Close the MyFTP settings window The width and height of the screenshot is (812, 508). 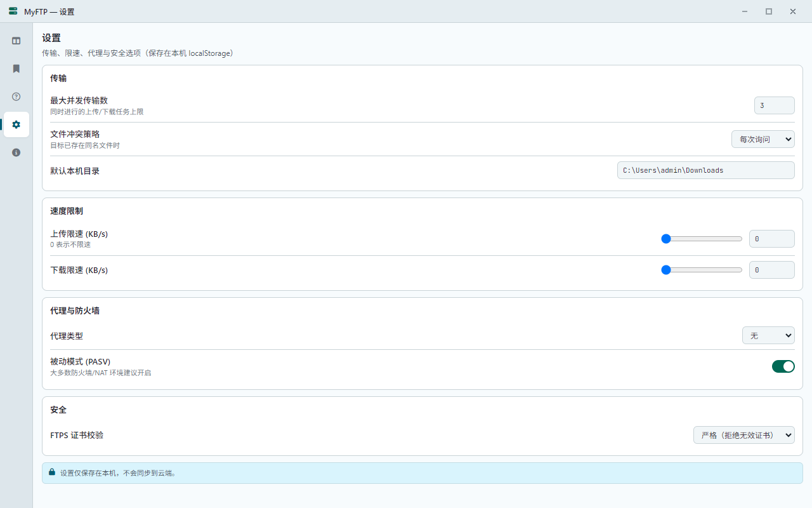pyautogui.click(x=793, y=11)
